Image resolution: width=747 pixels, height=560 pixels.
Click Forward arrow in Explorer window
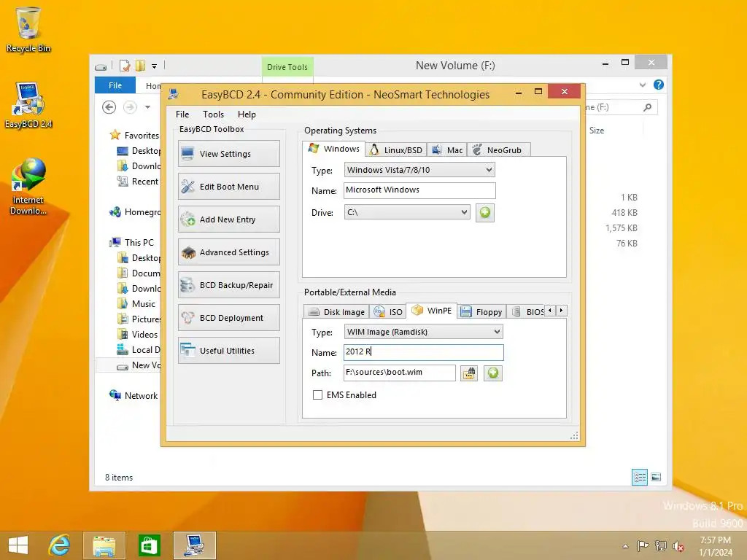point(130,107)
